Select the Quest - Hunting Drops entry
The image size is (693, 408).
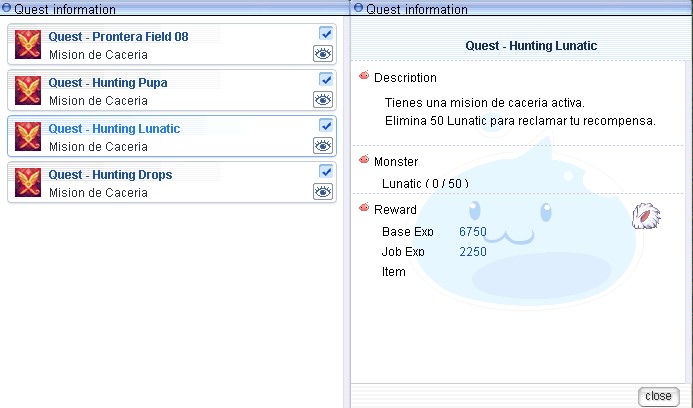[172, 183]
